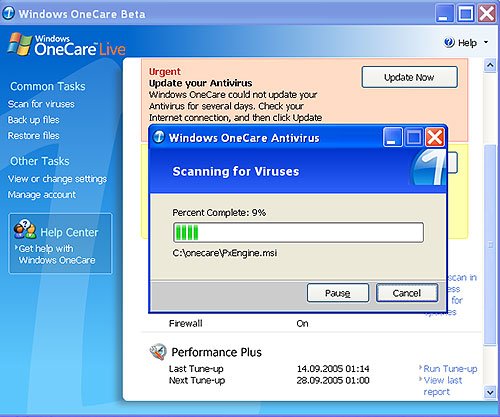
Task: Click the Urgent alert heading
Action: click(x=165, y=72)
